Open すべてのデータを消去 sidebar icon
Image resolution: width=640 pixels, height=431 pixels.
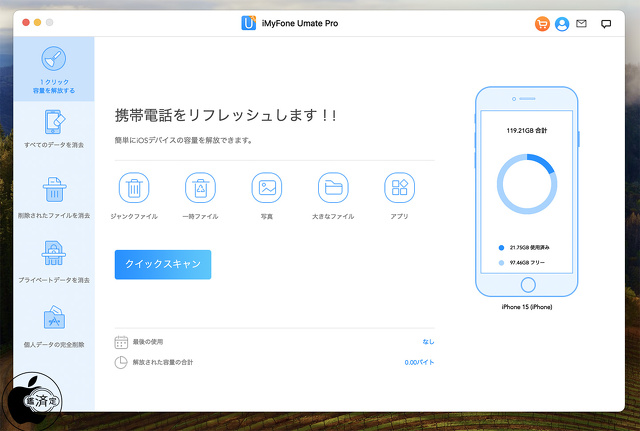[54, 122]
